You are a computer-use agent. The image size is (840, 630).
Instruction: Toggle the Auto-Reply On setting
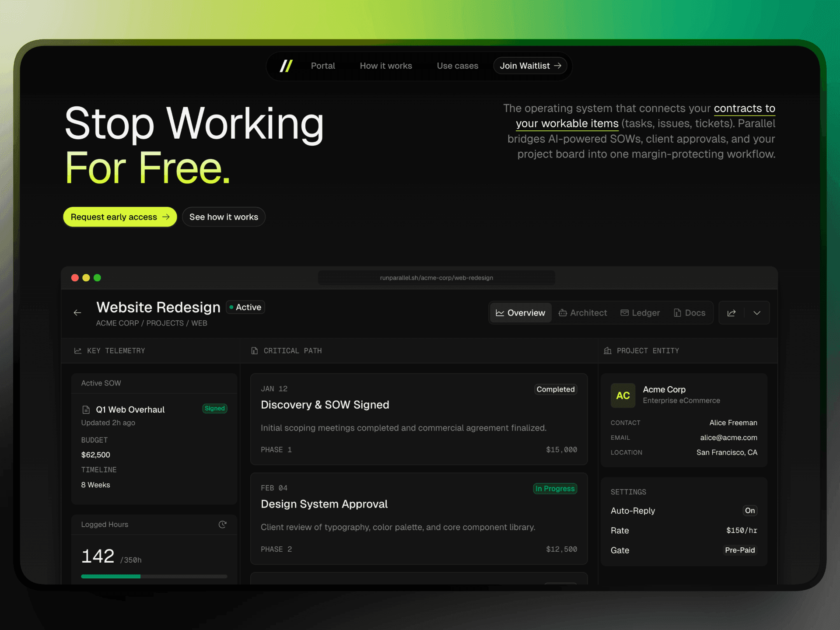[749, 511]
